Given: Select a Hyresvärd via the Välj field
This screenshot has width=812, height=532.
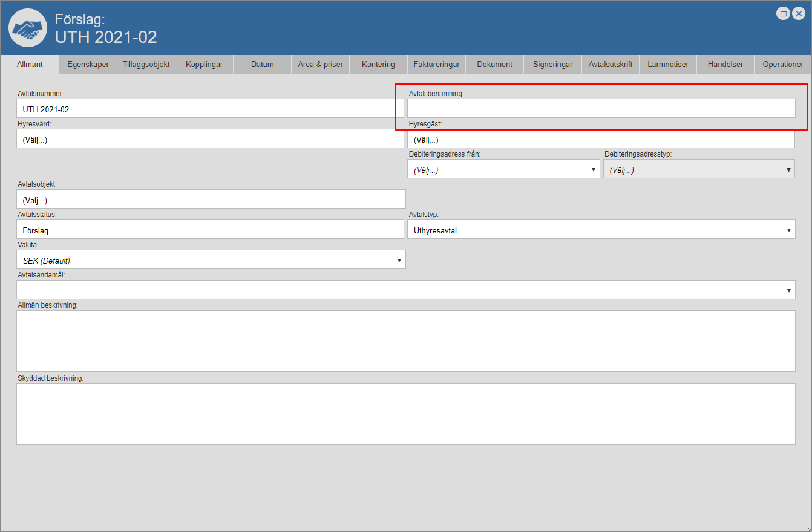Looking at the screenshot, I should click(209, 139).
